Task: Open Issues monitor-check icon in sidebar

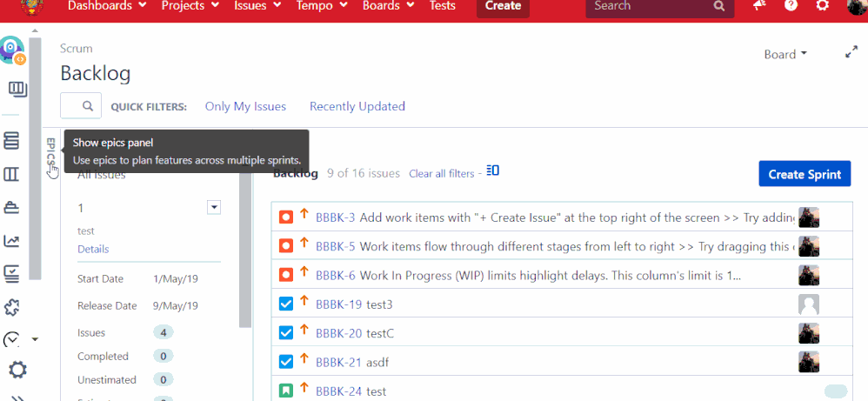Action: click(11, 273)
